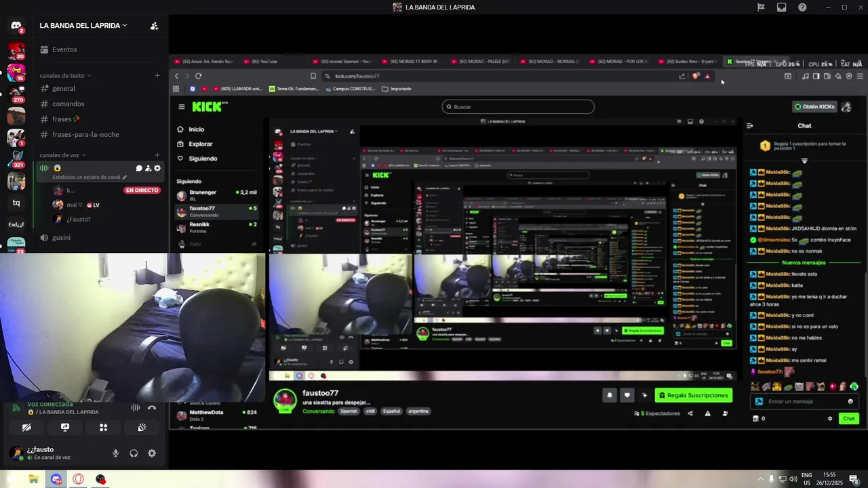Open the 'Esd¿¿f' server icon
Viewport: 868px width, 488px height.
[x=16, y=224]
